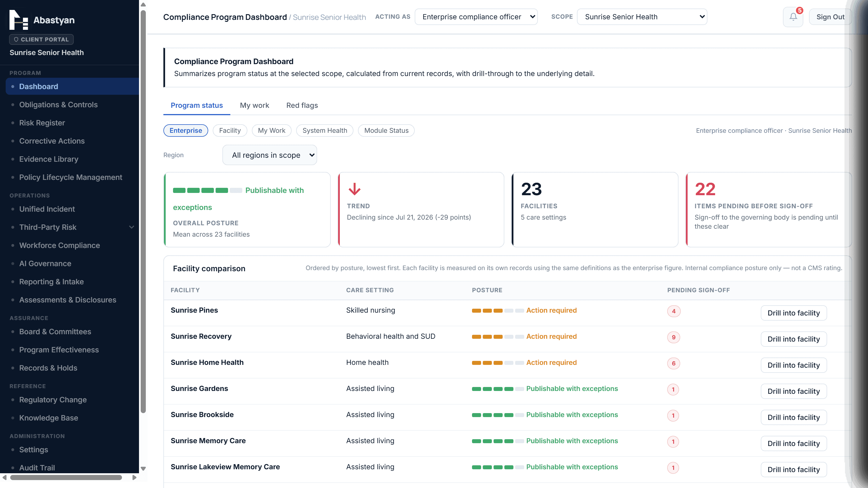Expand the Third-Party Risk submenu chevron
Viewport: 868px width, 488px height.
(x=131, y=227)
